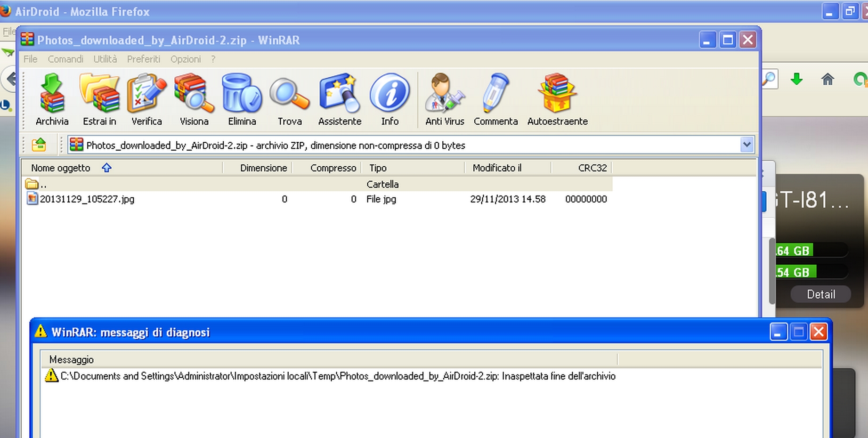Minimize the Firefox window
Image resolution: width=868 pixels, height=438 pixels.
830,11
